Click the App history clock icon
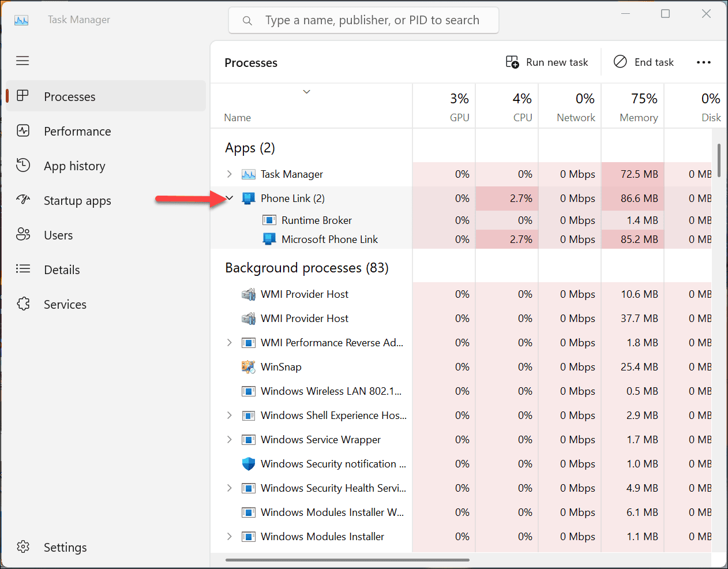Image resolution: width=728 pixels, height=569 pixels. (x=23, y=166)
